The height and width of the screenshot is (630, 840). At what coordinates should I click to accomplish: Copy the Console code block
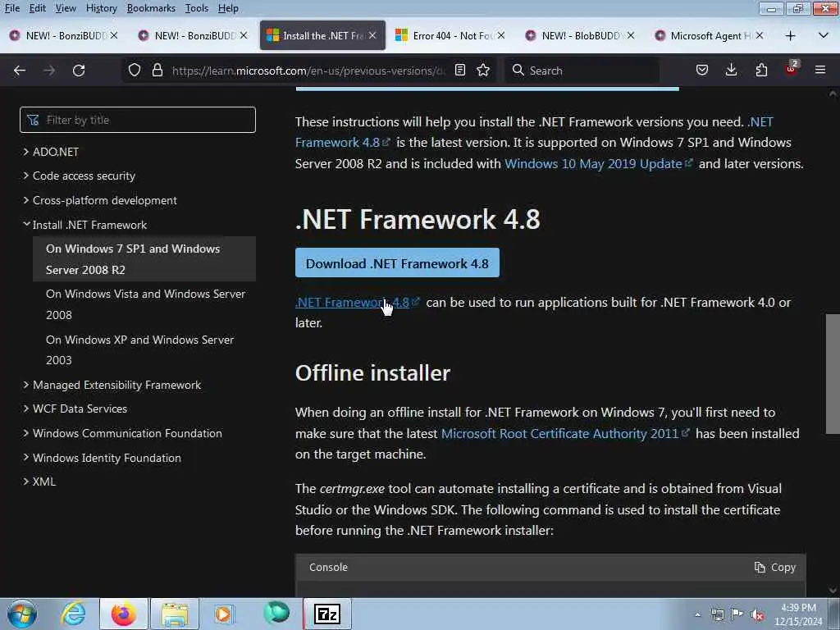pyautogui.click(x=774, y=568)
